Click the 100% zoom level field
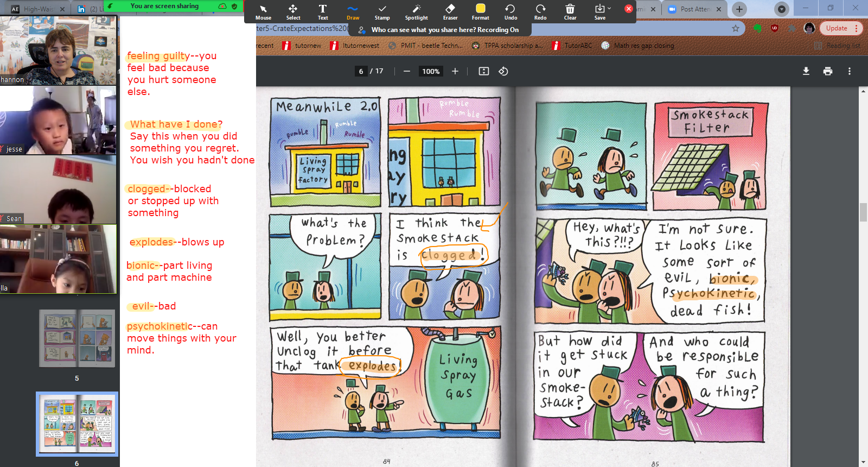Screen dimensions: 868x467 [431, 71]
